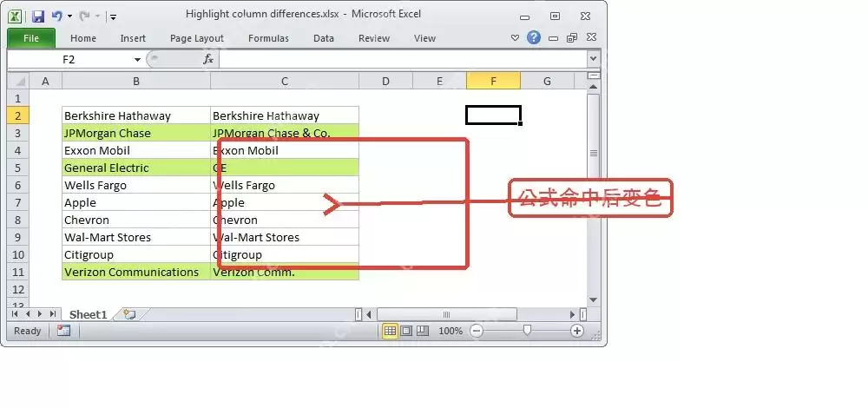Switch to the Home ribbon tab
This screenshot has width=868, height=408.
click(83, 38)
